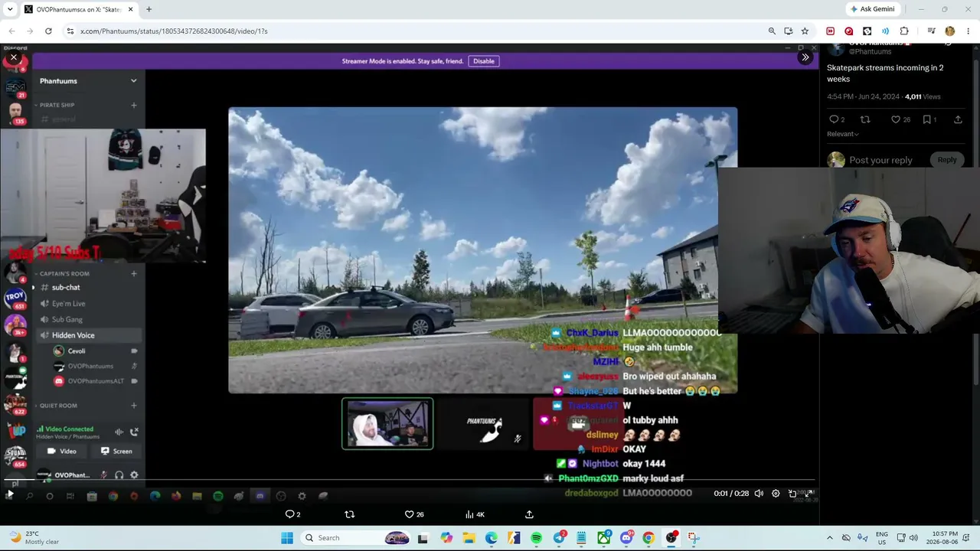Mute the X video volume
980x551 pixels.
tap(759, 494)
